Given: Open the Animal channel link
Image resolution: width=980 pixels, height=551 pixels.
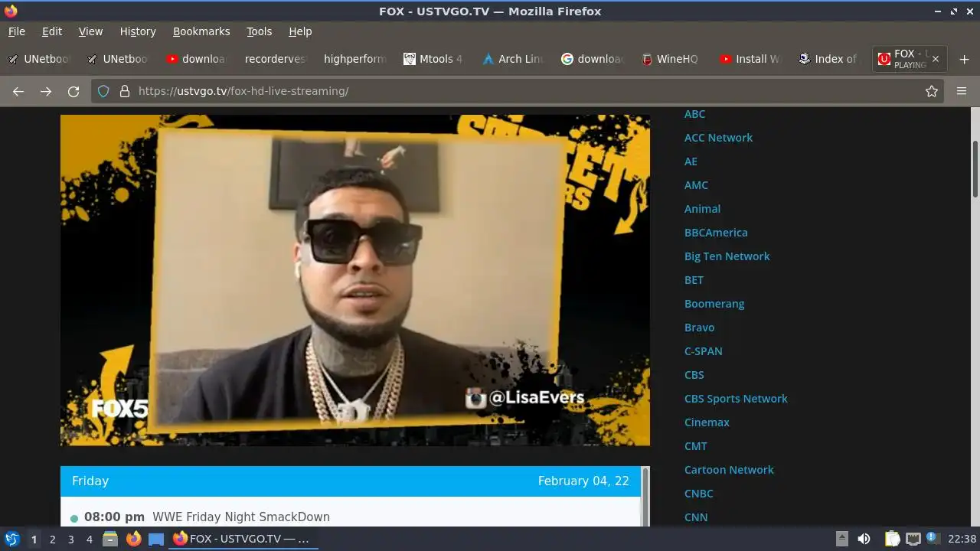Looking at the screenshot, I should (x=702, y=209).
